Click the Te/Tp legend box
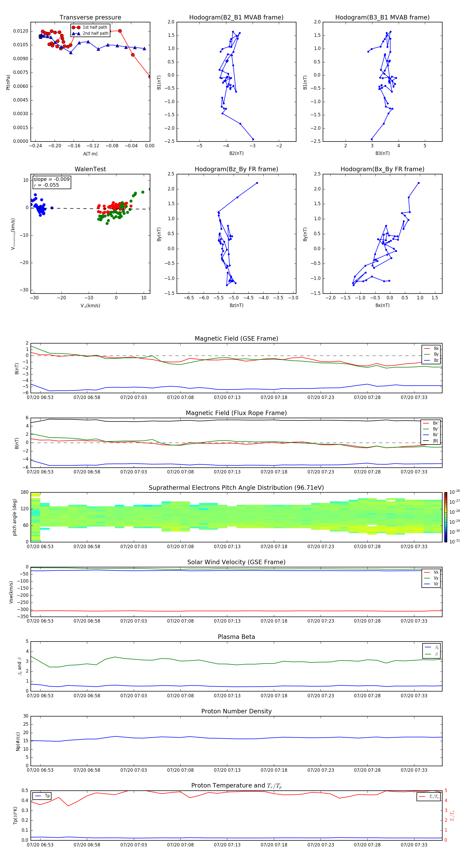This screenshot has height=868, width=473. (429, 797)
